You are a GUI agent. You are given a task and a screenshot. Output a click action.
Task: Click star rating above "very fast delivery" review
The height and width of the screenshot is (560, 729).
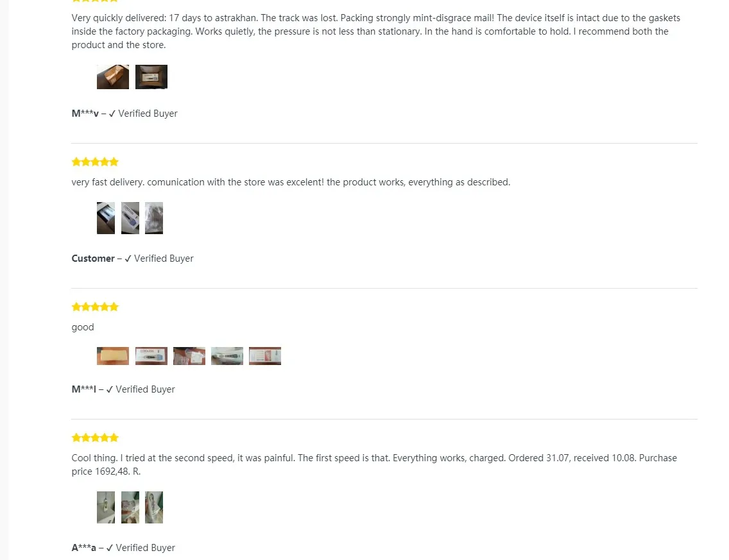[x=95, y=162]
